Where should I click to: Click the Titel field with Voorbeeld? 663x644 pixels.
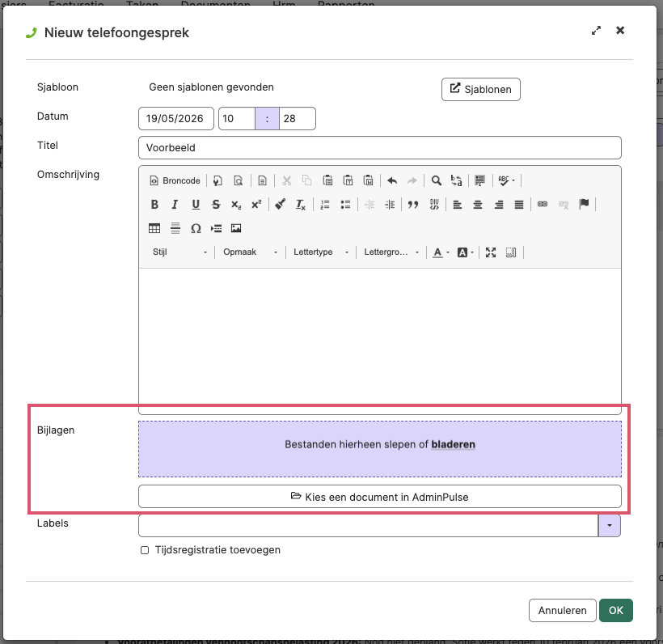pyautogui.click(x=380, y=148)
